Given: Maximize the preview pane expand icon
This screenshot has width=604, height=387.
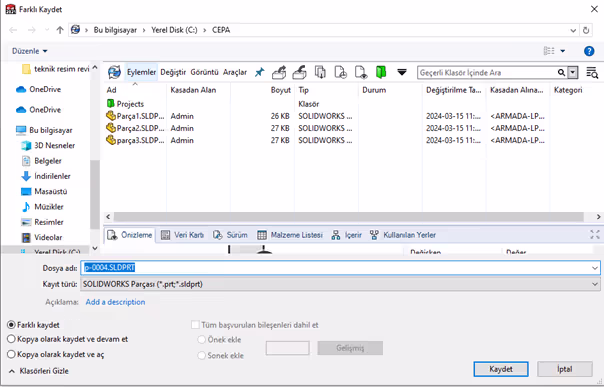Looking at the screenshot, I should 595,235.
